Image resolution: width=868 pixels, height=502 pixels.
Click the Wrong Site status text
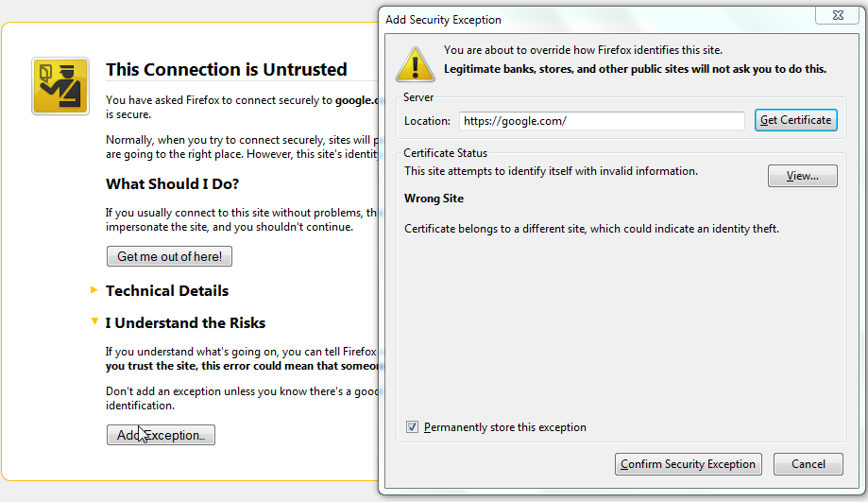pos(434,199)
